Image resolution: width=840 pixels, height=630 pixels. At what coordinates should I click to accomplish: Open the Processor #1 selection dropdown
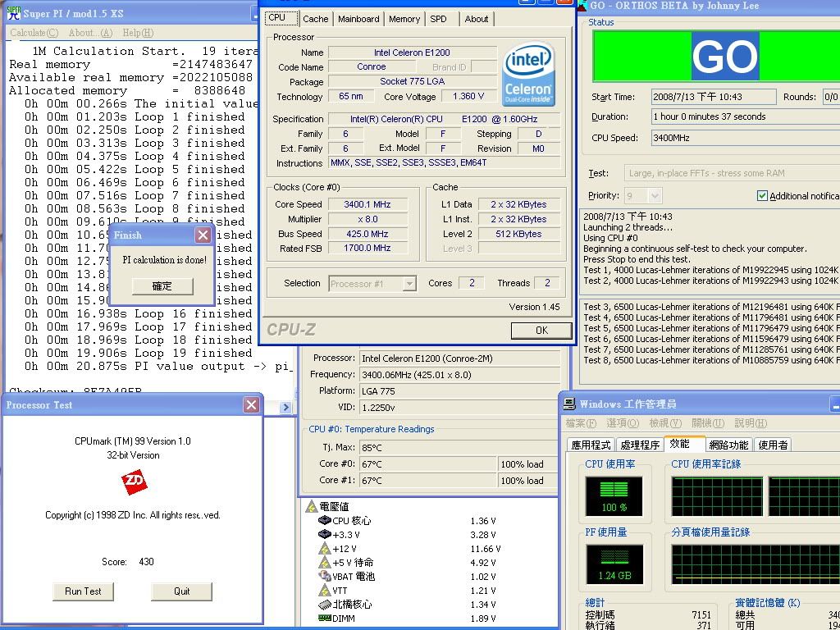point(409,283)
